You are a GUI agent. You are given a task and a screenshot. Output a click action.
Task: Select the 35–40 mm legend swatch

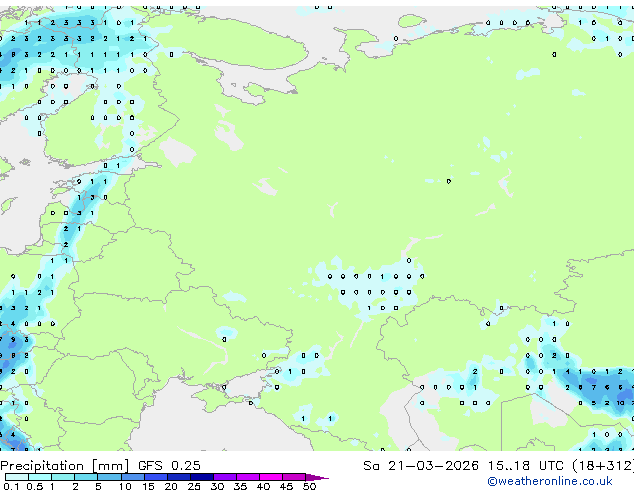click(x=247, y=477)
